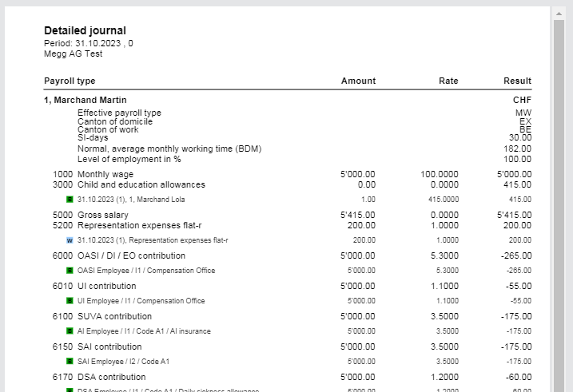Click the Monthly wage rate 100.0000
The width and height of the screenshot is (573, 392).
(x=440, y=174)
